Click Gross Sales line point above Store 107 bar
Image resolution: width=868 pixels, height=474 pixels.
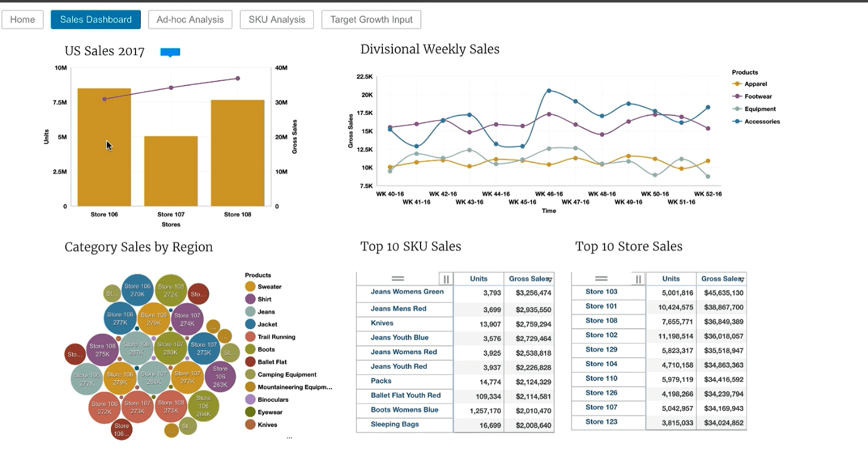point(171,87)
